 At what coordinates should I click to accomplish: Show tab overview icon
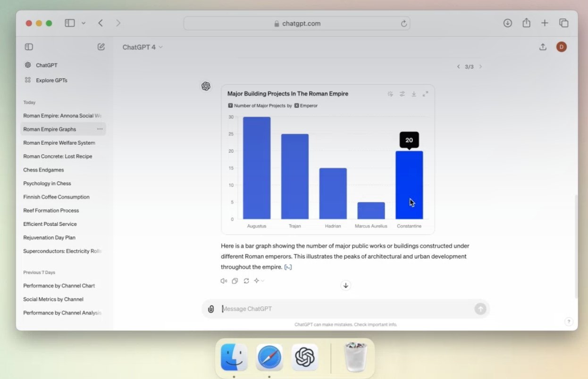pyautogui.click(x=563, y=23)
